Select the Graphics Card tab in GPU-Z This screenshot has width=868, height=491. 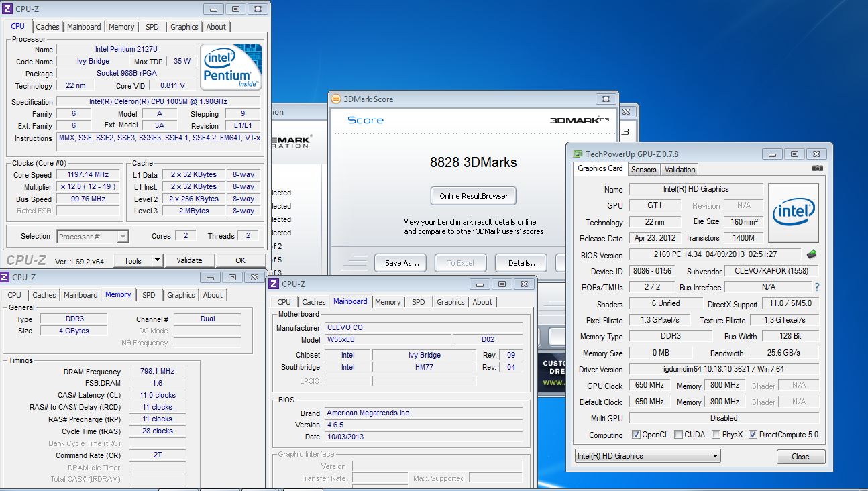pos(600,168)
